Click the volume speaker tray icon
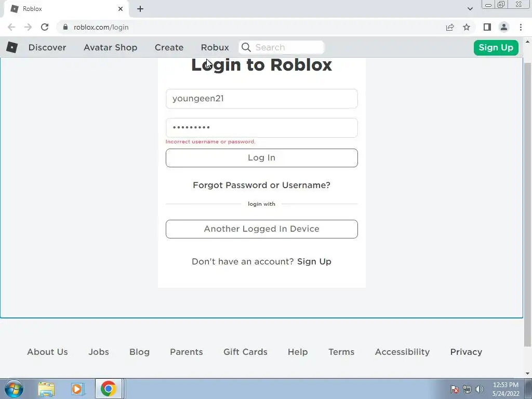532x399 pixels. 479,389
